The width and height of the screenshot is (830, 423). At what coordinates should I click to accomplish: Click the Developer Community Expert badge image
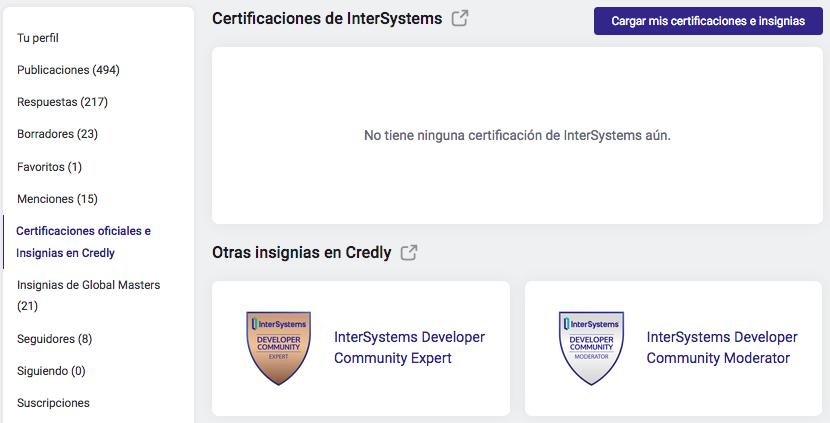(278, 348)
